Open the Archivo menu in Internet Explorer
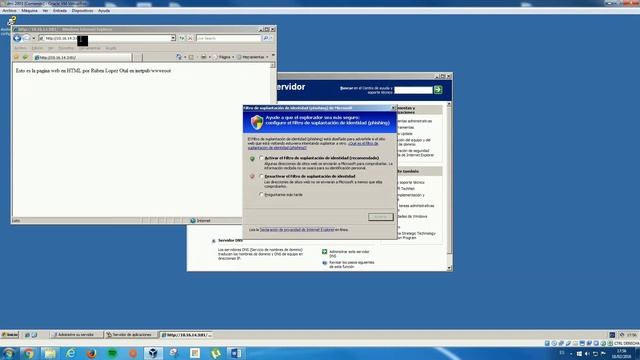 coord(20,48)
